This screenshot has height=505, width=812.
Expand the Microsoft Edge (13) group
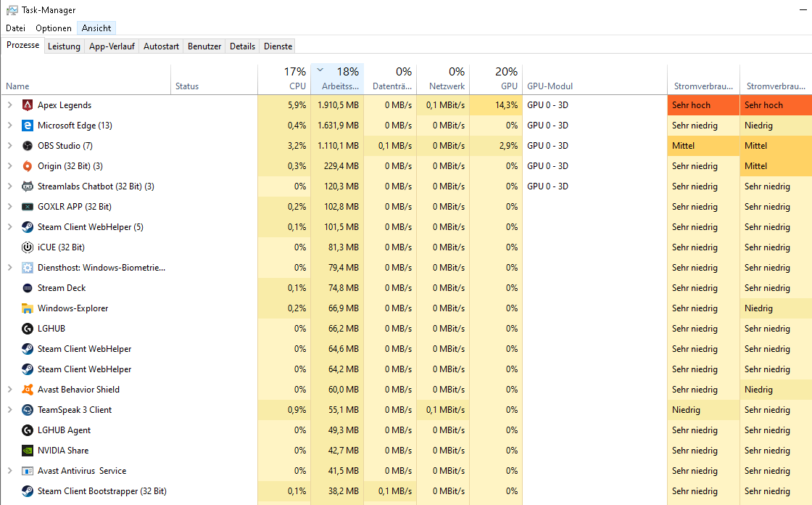[x=10, y=125]
